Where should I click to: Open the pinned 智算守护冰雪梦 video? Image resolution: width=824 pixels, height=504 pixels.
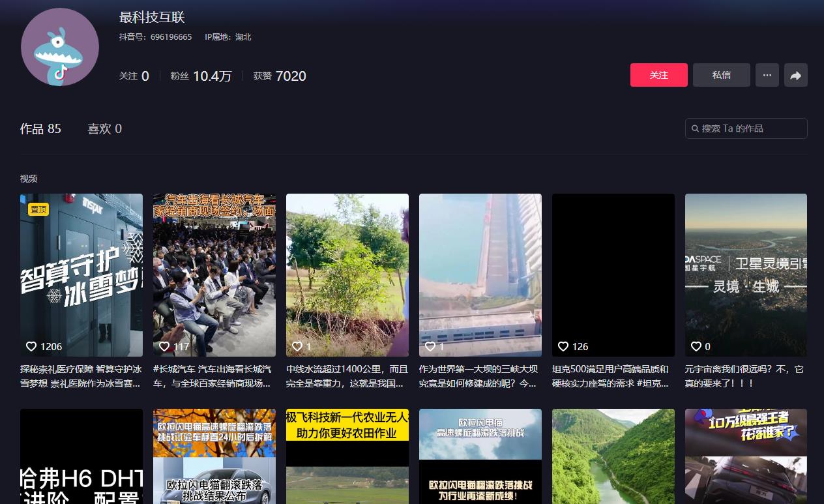[x=81, y=275]
